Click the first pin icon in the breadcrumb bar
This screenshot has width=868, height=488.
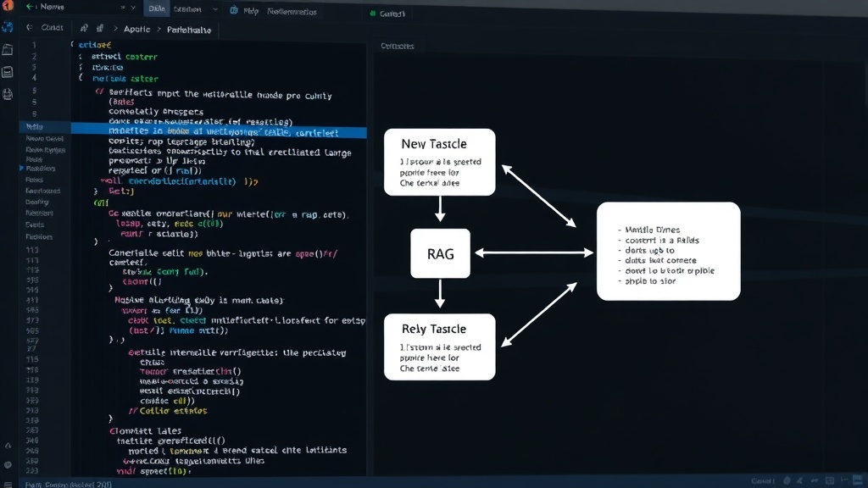(x=84, y=28)
